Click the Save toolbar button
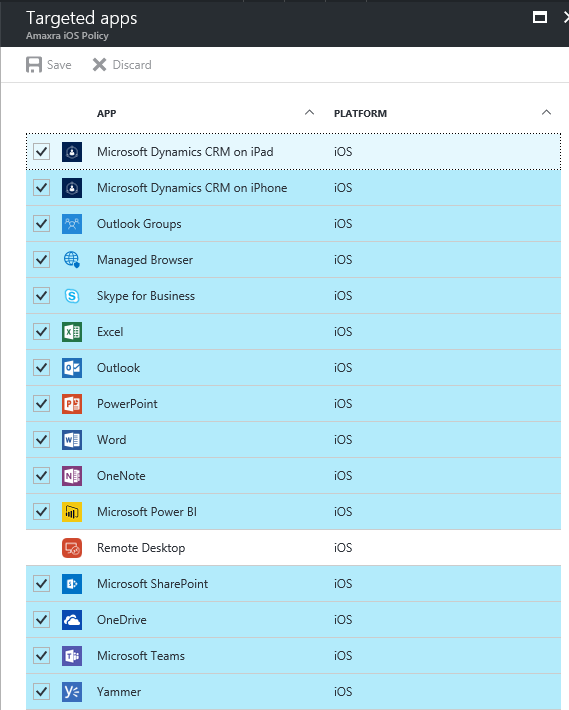Image resolution: width=569 pixels, height=710 pixels. point(49,65)
